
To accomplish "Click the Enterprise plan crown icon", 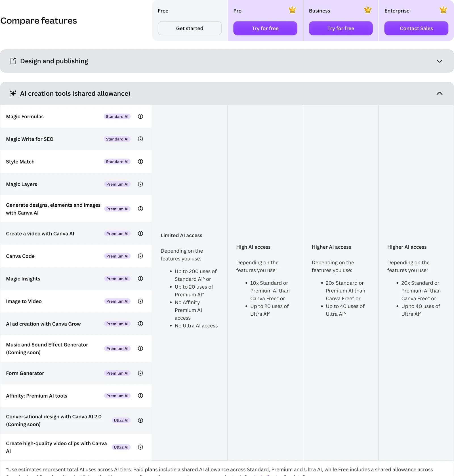I will [443, 10].
